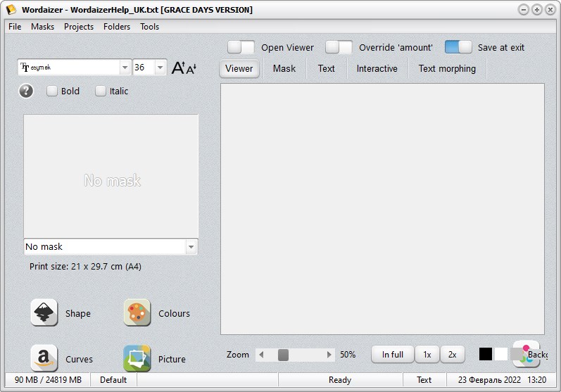The height and width of the screenshot is (392, 561).
Task: Click the Print size A4 text
Action: pos(85,267)
